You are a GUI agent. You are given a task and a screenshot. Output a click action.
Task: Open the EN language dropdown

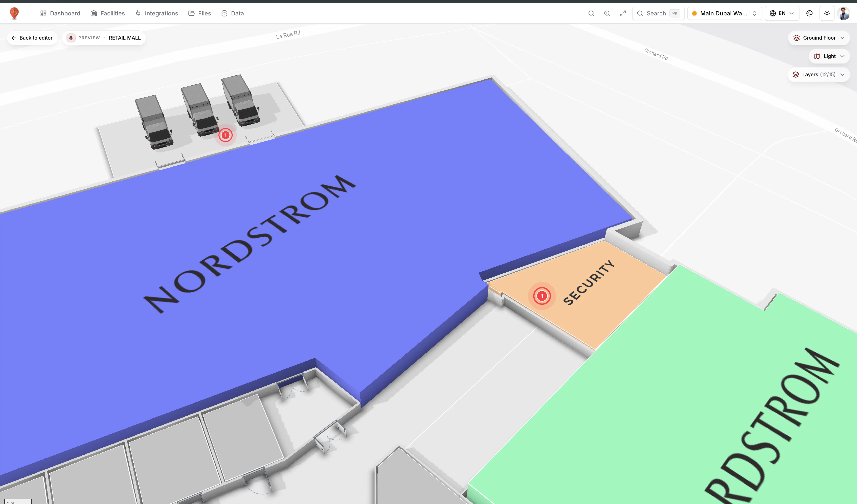[782, 13]
